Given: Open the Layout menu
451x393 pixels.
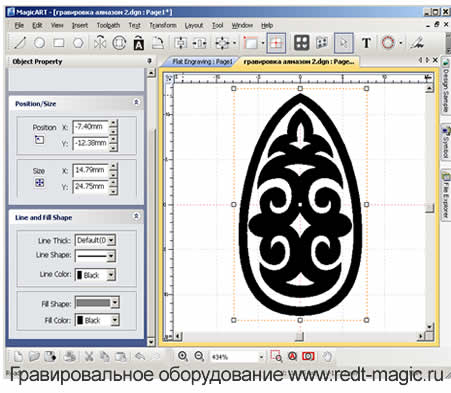Looking at the screenshot, I should pos(194,25).
